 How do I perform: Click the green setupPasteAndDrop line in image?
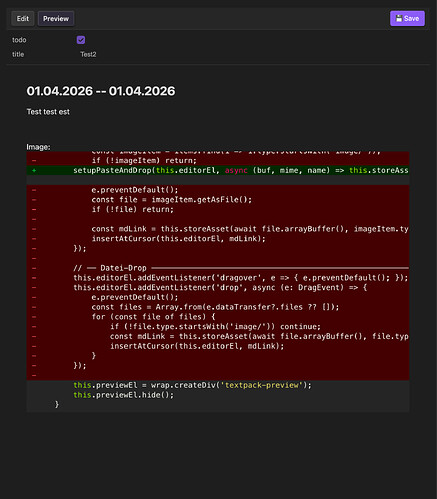point(218,170)
